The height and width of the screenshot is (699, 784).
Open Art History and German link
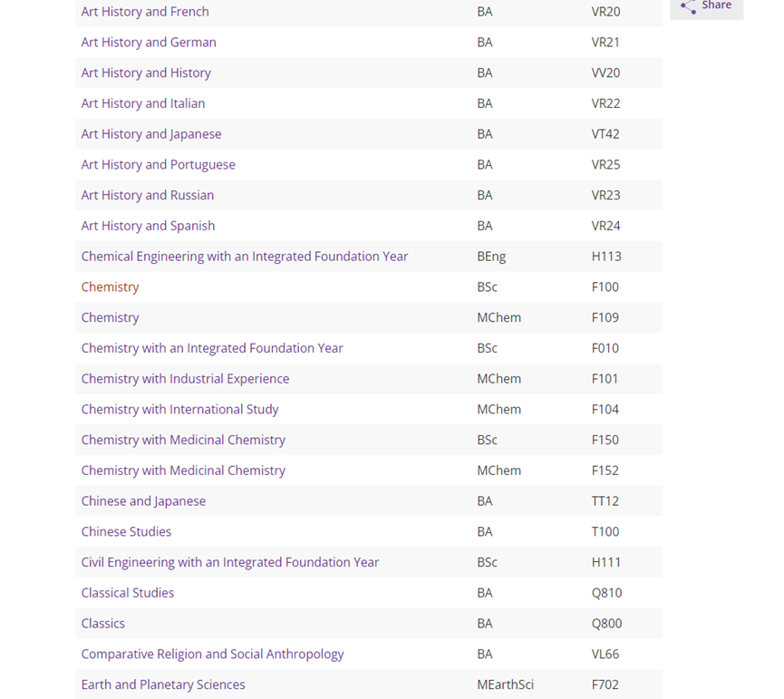coord(149,42)
